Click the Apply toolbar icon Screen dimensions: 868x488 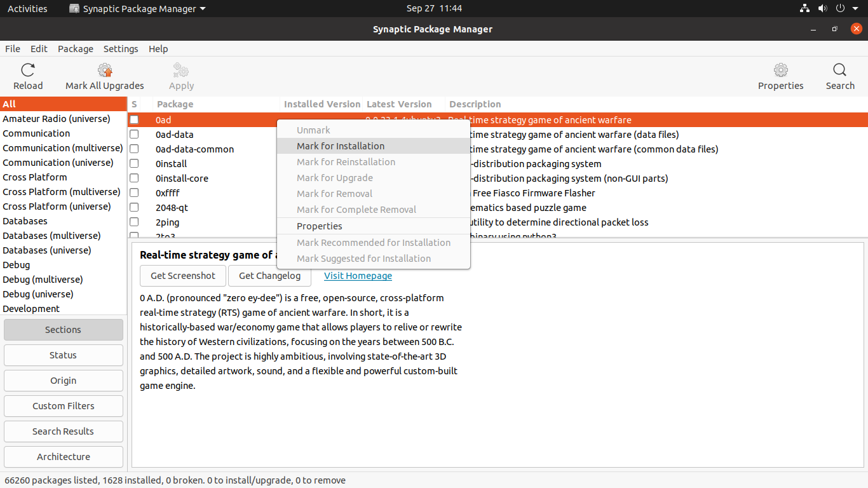coord(181,70)
